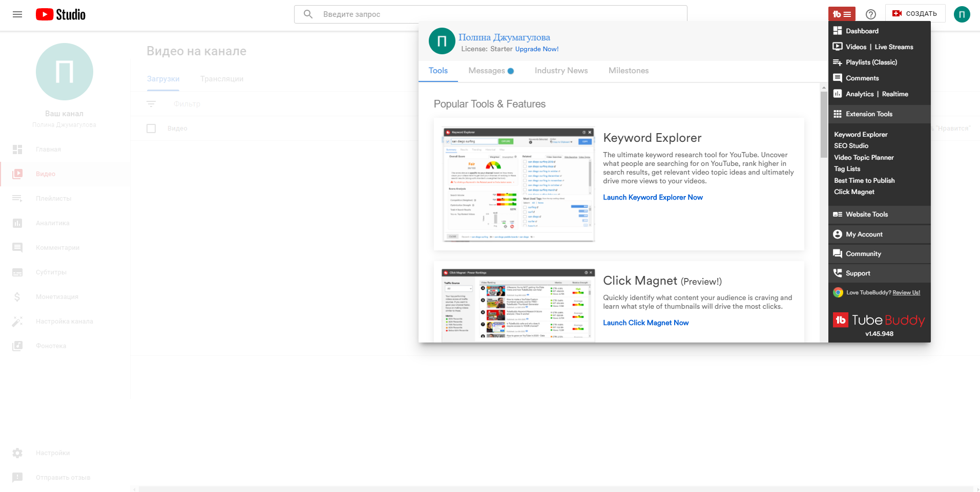Click the Videos play icon in TubeBuddy menu
Screen dimensions: 980x492
[838, 47]
